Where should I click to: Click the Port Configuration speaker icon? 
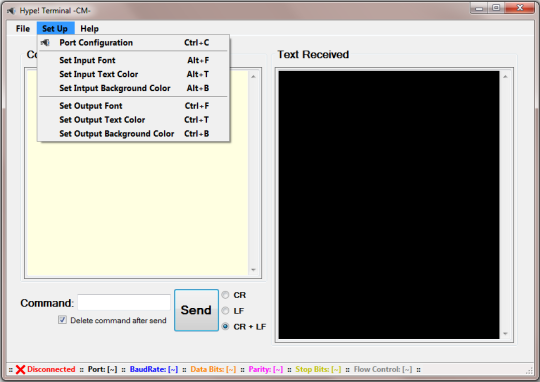[x=45, y=43]
